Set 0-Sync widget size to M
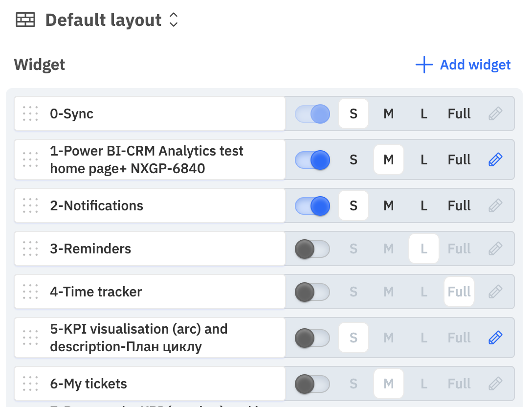 [388, 113]
